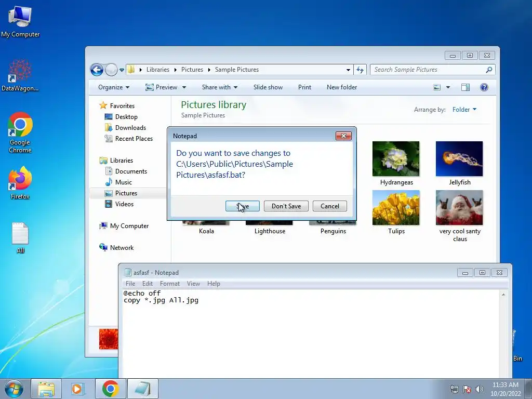Toggle the preview pane icon
The image size is (532, 399).
[465, 87]
